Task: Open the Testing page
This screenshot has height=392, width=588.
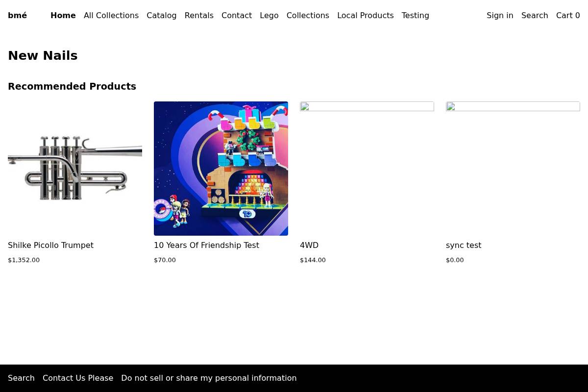Action: tap(415, 15)
